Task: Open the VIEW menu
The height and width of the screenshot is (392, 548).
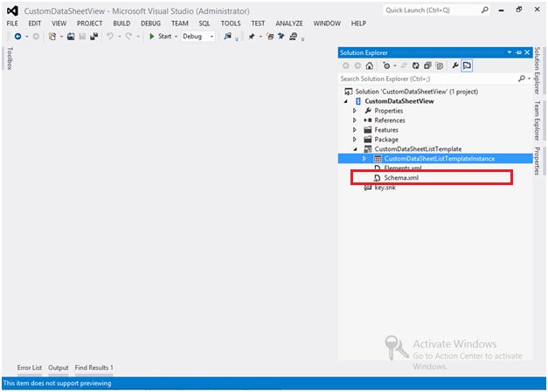Action: coord(59,24)
